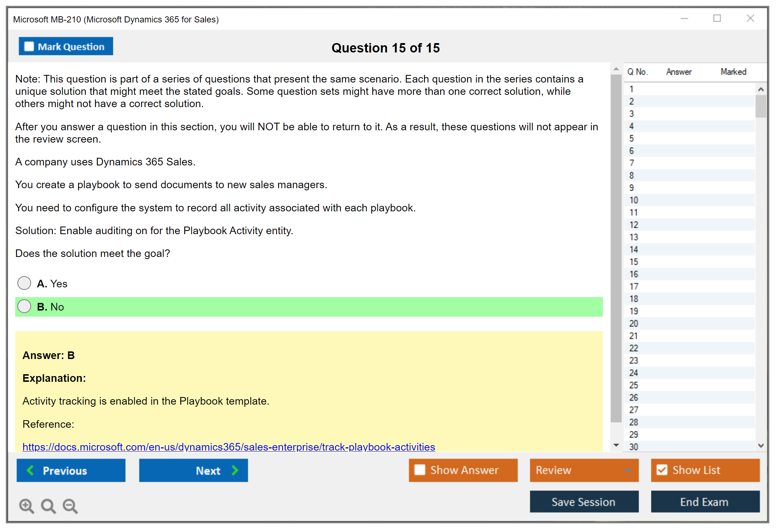Expand the Review dropdown menu

point(628,470)
